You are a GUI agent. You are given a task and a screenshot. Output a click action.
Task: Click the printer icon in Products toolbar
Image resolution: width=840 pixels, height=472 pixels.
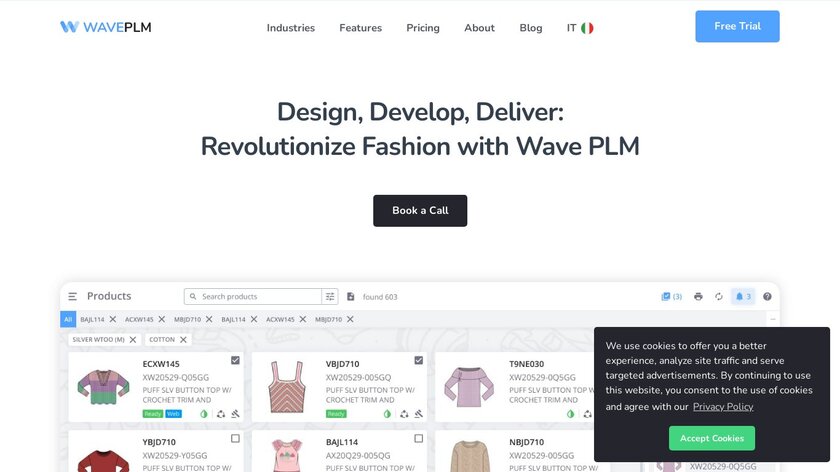[x=698, y=296]
